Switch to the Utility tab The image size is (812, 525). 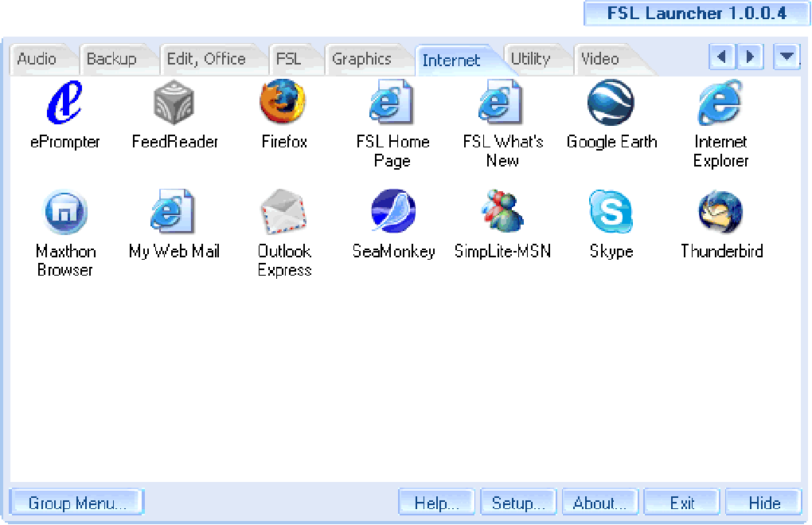[x=533, y=60]
